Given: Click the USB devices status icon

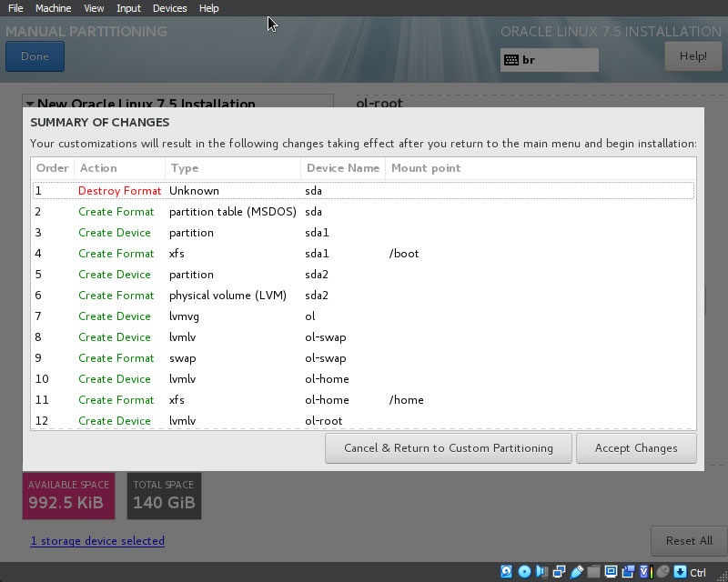Looking at the screenshot, I should (576, 571).
